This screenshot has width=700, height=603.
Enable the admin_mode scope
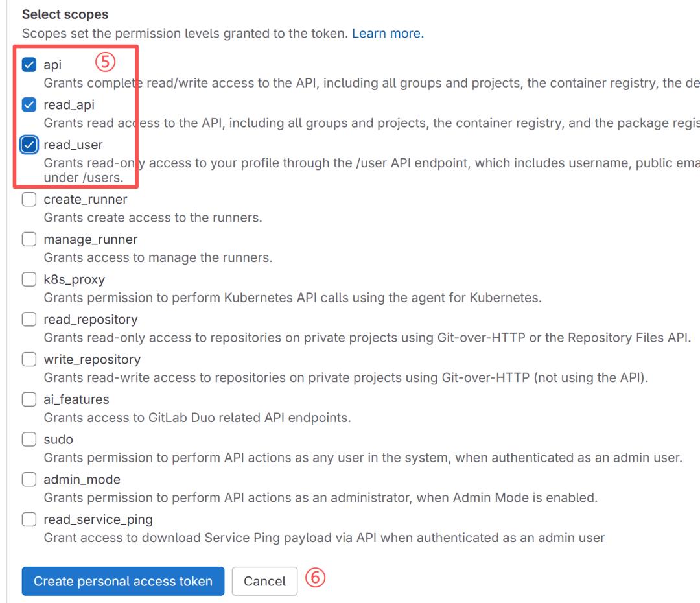[29, 479]
